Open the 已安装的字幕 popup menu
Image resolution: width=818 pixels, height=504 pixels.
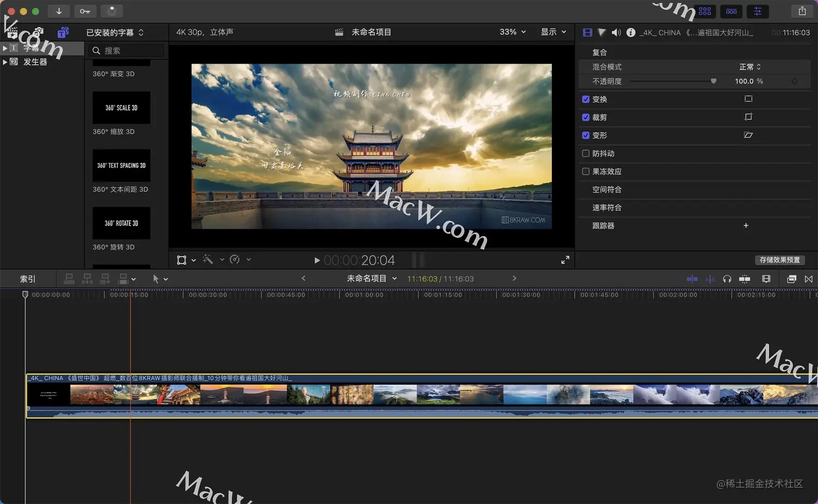115,32
